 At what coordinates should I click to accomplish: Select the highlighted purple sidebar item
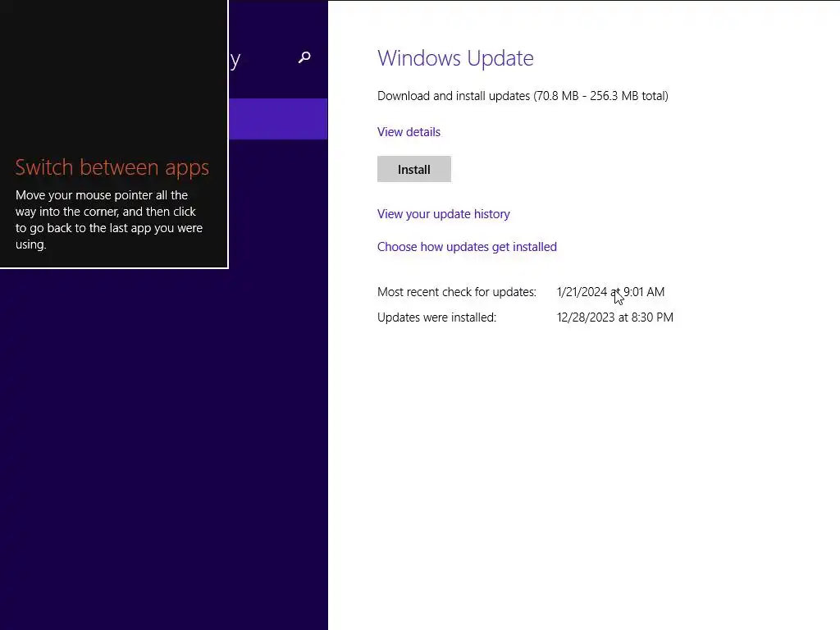tap(278, 119)
